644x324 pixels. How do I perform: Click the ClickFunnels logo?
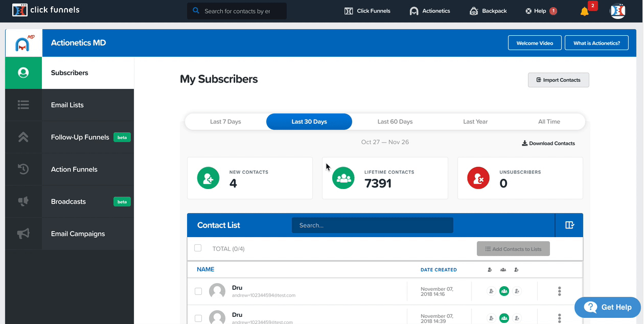pyautogui.click(x=46, y=10)
